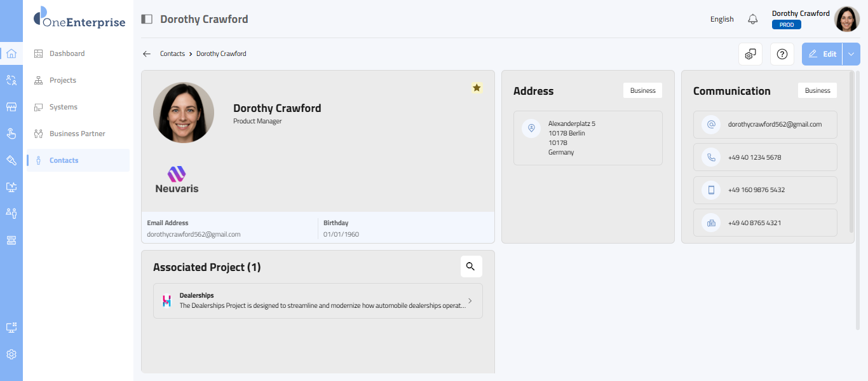Toggle the favorite star on Dorothy's card
The image size is (868, 381).
point(477,88)
